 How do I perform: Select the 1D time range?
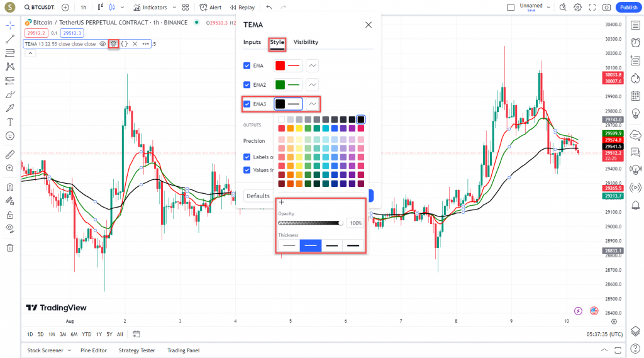[x=30, y=335]
